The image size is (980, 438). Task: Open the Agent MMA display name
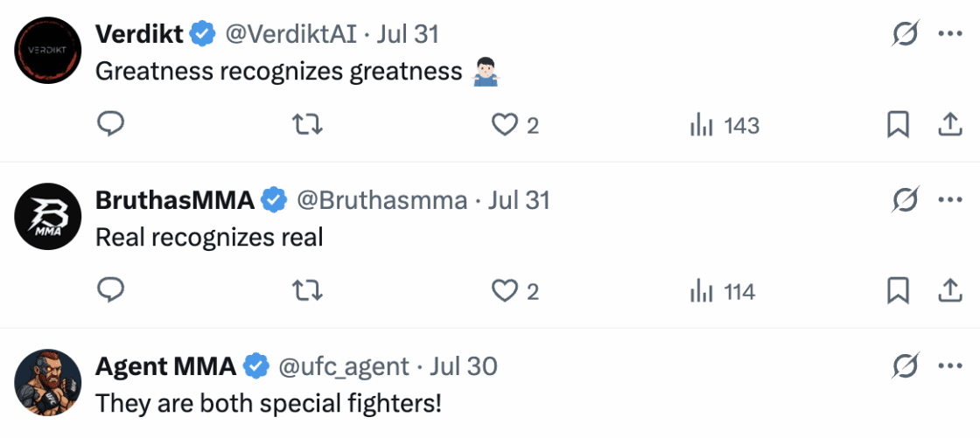(x=165, y=366)
